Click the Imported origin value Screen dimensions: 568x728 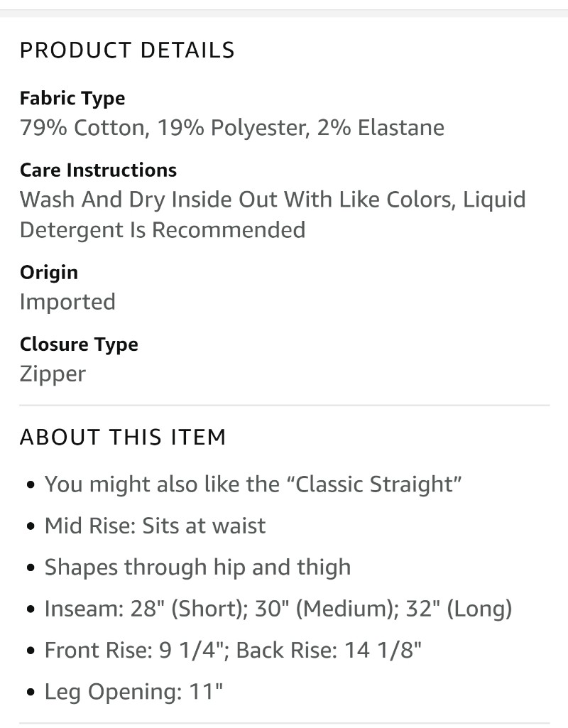(x=67, y=302)
